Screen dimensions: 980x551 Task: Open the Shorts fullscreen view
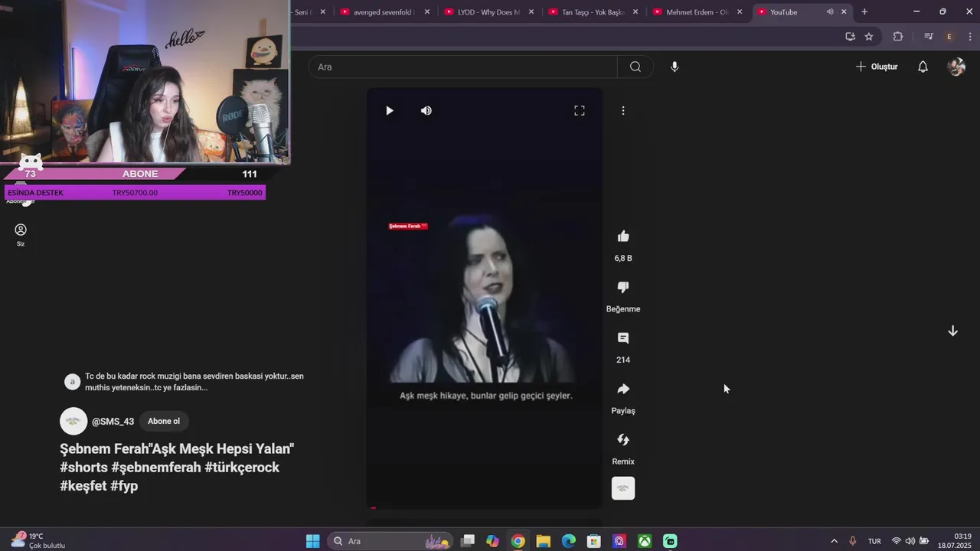click(x=580, y=110)
